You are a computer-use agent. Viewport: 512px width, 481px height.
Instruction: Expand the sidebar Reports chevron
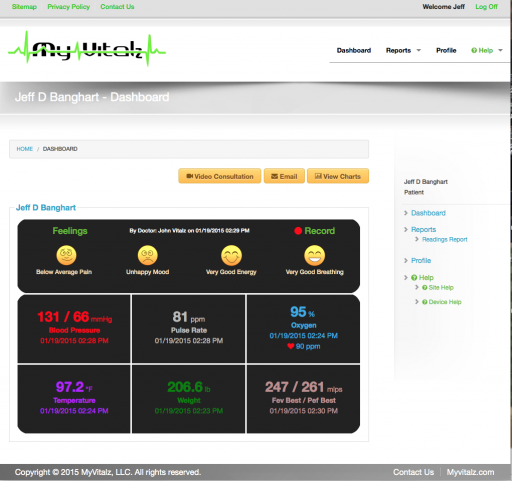[406, 229]
